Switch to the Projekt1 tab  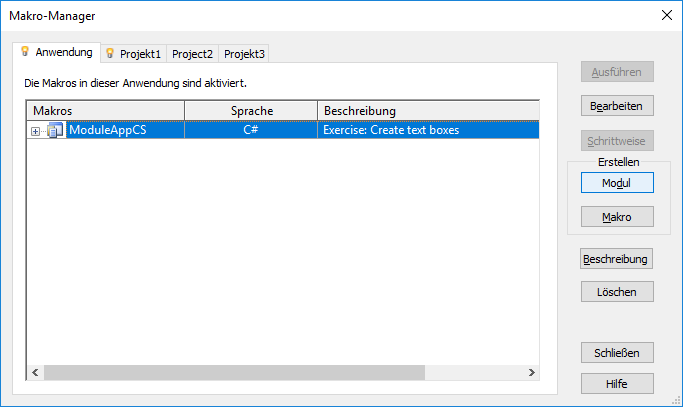click(x=134, y=54)
